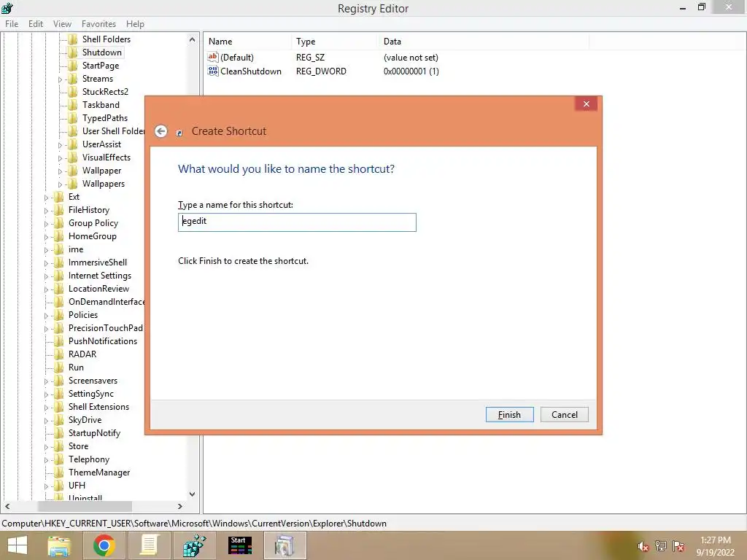Image resolution: width=747 pixels, height=560 pixels.
Task: Open the Start screen tile taskbar icon
Action: pyautogui.click(x=240, y=545)
